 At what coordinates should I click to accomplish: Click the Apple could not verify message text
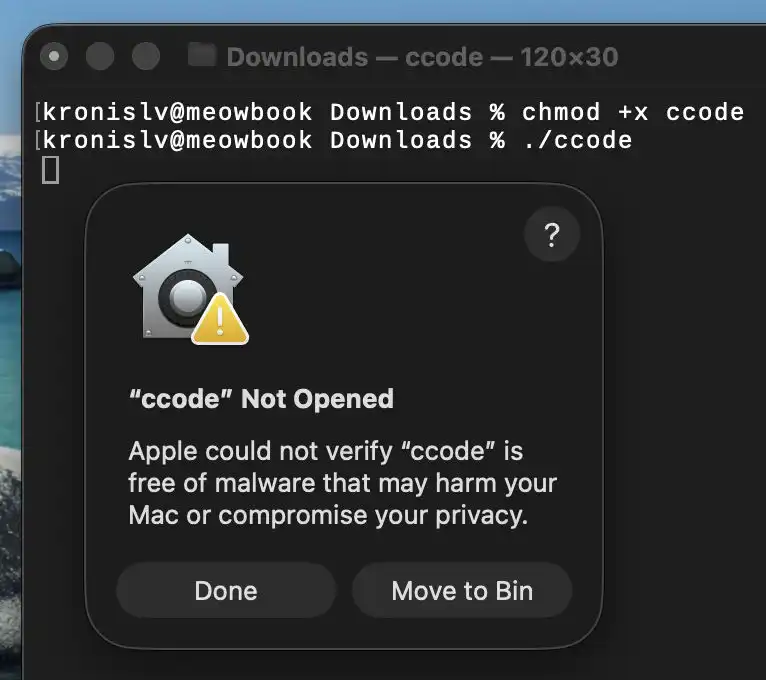(342, 483)
